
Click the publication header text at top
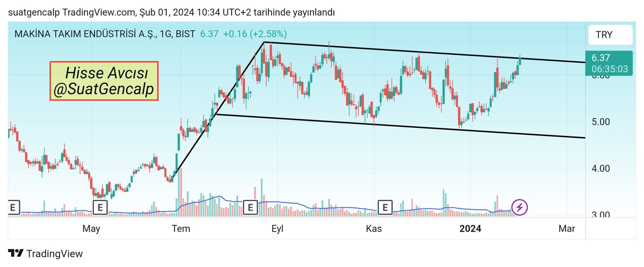[x=172, y=12]
